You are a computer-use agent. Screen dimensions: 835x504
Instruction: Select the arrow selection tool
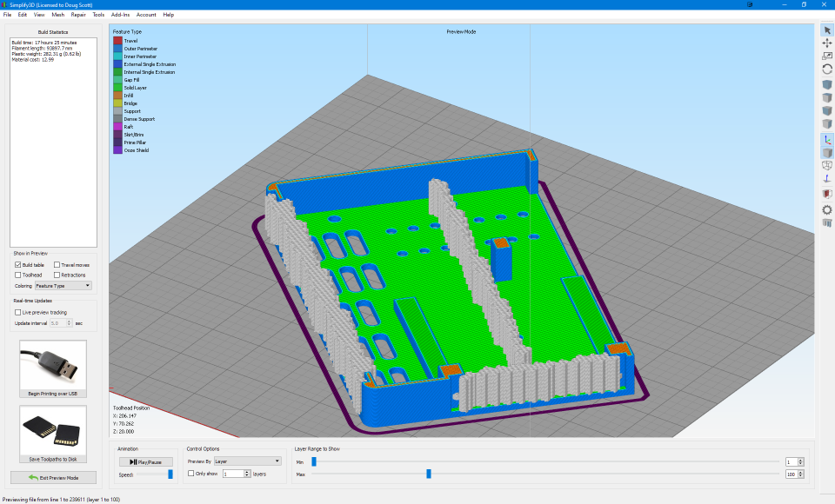pos(827,30)
